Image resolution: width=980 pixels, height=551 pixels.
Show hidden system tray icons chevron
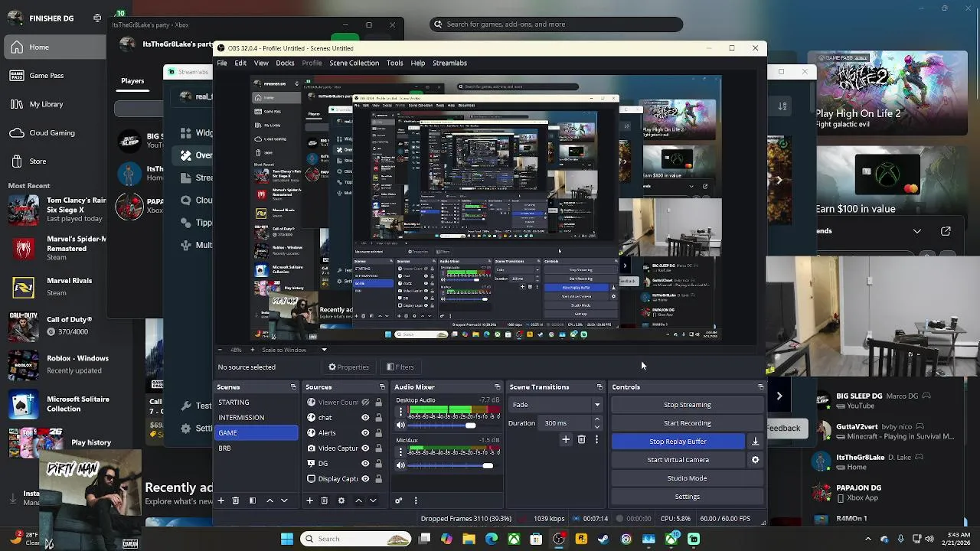[x=868, y=539]
